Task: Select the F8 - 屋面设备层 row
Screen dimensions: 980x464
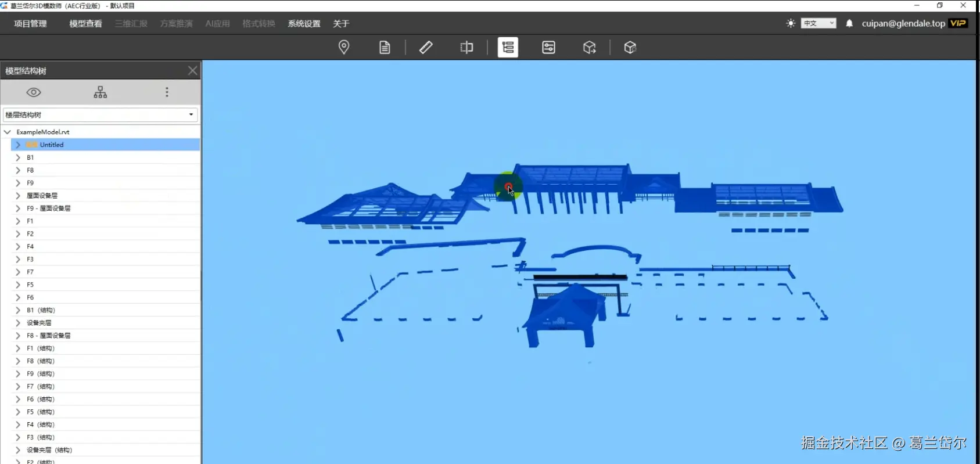Action: [106, 336]
